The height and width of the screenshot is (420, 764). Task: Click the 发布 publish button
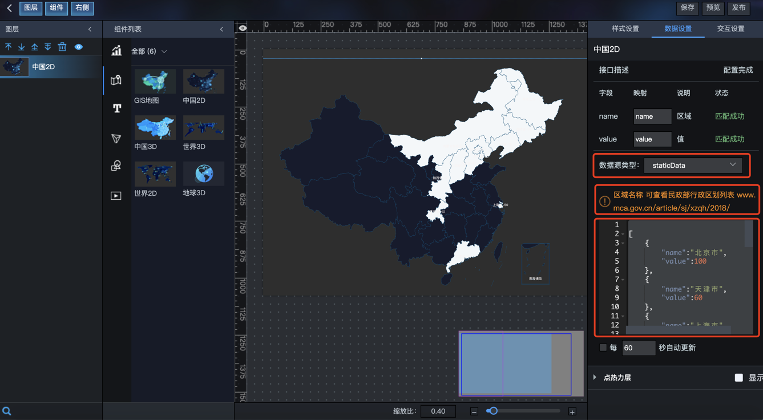[739, 8]
